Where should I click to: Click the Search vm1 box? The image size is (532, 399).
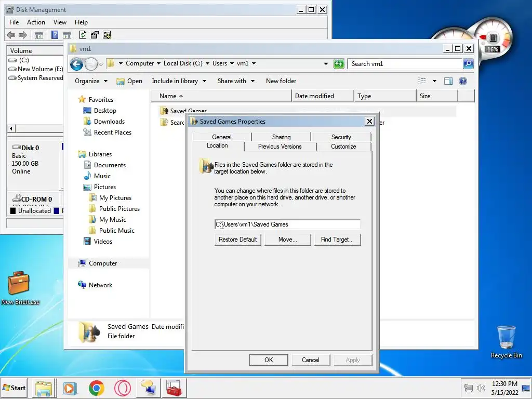pos(405,64)
